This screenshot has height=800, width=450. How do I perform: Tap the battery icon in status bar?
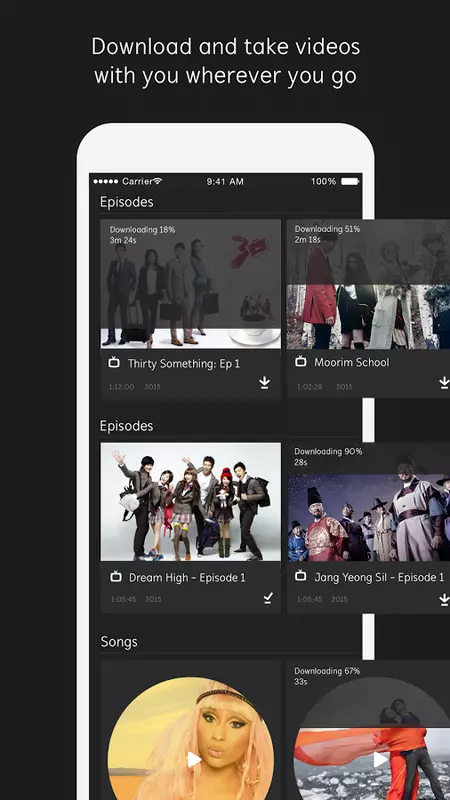(x=350, y=182)
